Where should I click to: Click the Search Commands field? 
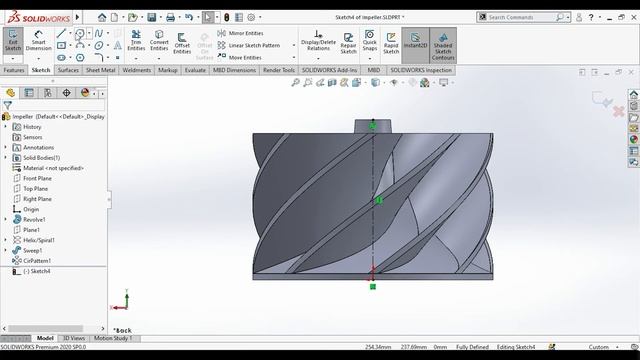tap(522, 17)
